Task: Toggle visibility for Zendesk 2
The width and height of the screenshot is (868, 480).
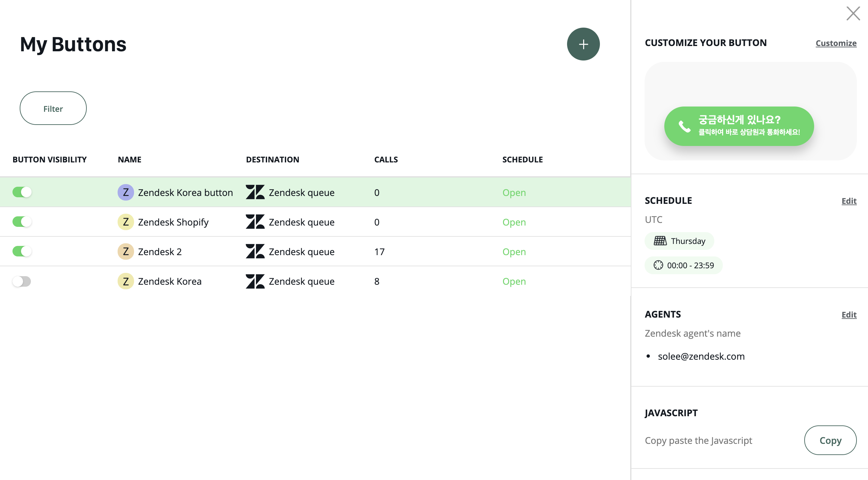Action: (22, 252)
